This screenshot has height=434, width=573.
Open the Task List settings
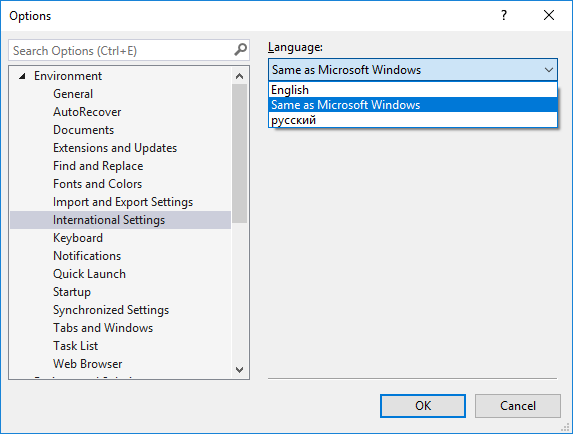pyautogui.click(x=75, y=346)
